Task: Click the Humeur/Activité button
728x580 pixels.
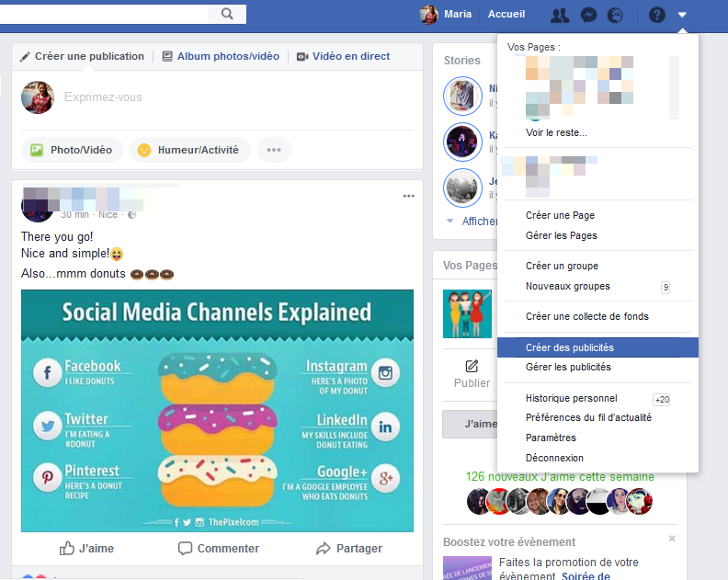Action: [x=188, y=150]
